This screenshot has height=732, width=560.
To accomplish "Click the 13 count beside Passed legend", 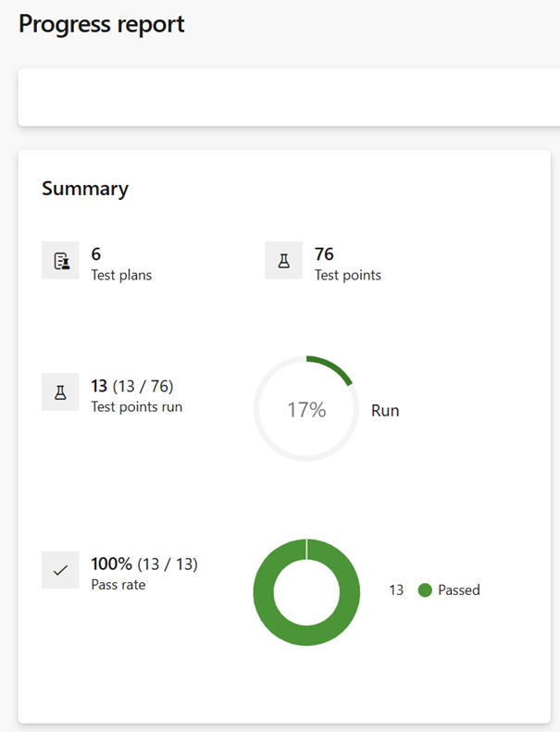I will pos(396,590).
